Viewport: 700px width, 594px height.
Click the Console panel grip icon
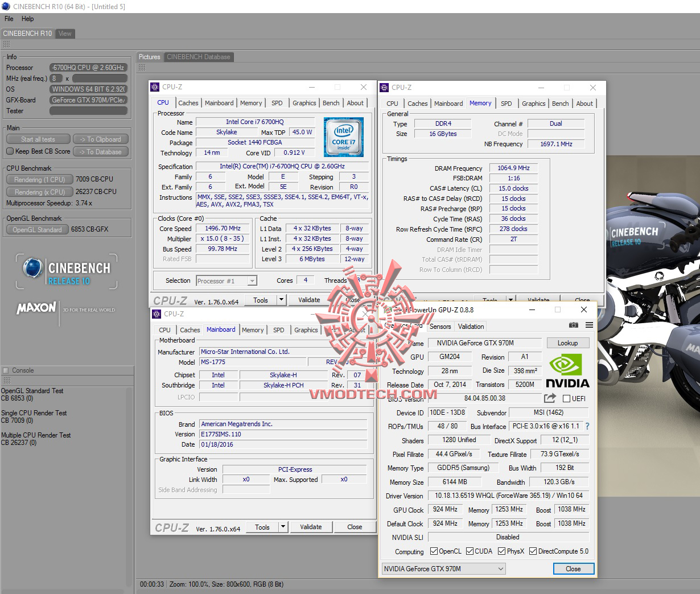coord(7,380)
